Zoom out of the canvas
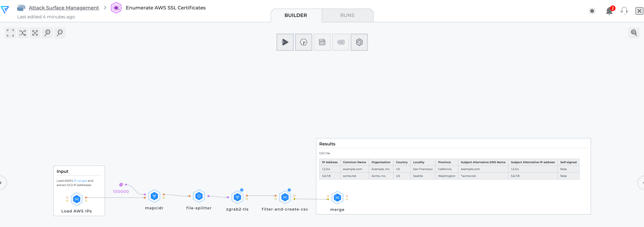The width and height of the screenshot is (644, 227). click(x=60, y=33)
